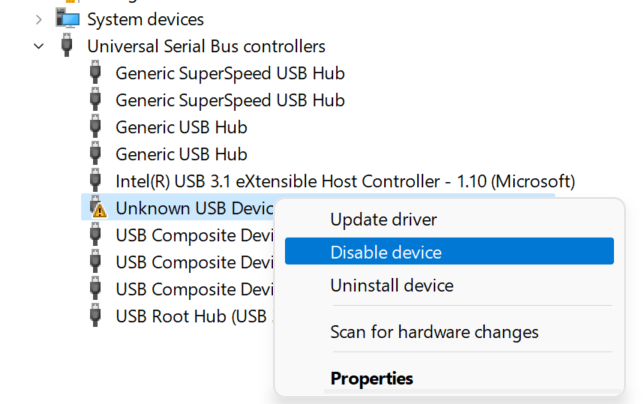Click the first Generic SuperSpeed USB Hub icon

coord(95,72)
